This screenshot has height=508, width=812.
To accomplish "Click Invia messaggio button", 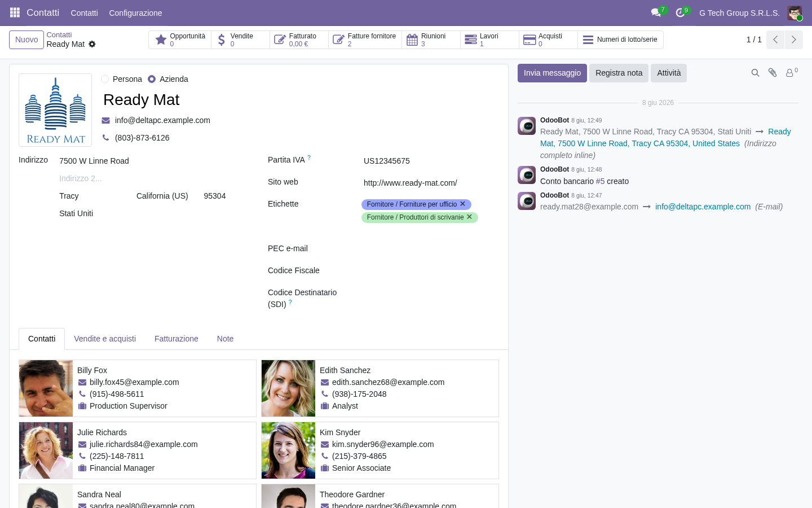I will coord(552,73).
